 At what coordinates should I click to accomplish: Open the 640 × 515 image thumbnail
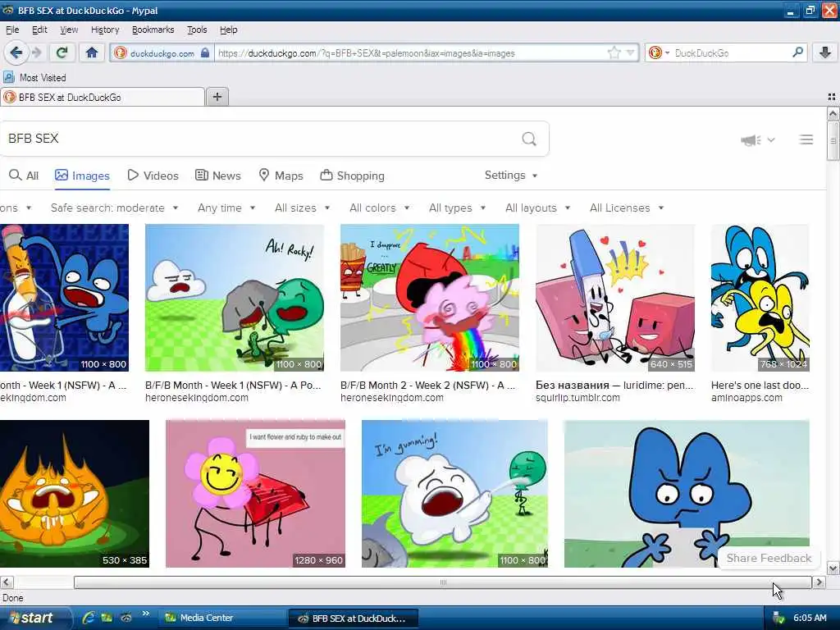[615, 298]
